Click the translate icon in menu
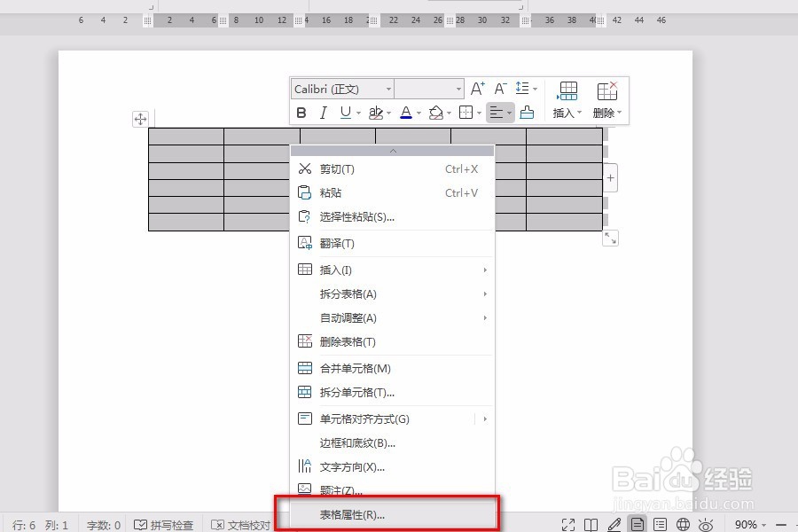 305,243
